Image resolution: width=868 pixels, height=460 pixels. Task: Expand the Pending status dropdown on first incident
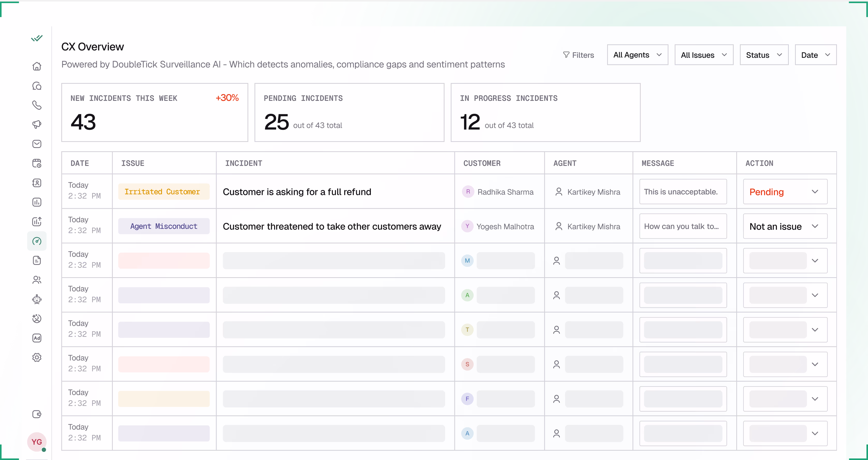click(784, 192)
